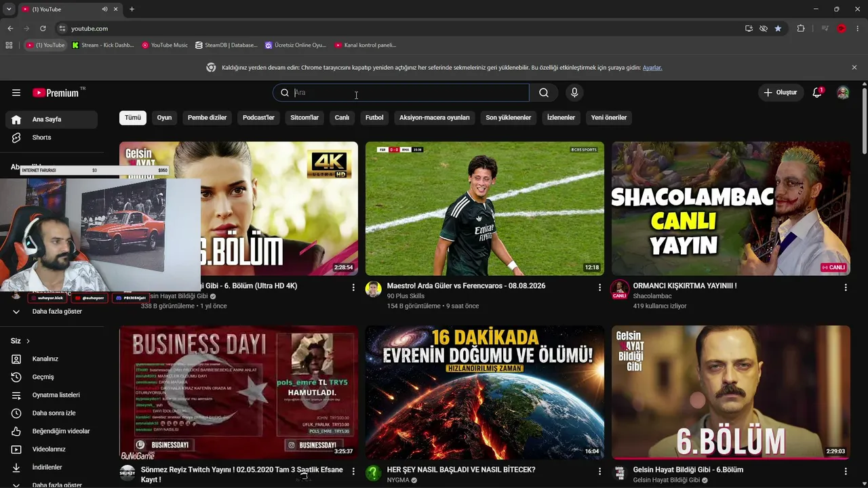Image resolution: width=868 pixels, height=488 pixels.
Task: Open the '16 DAKİKADA EVRENİN DOĞUMU' thumbnail
Action: pos(485,392)
